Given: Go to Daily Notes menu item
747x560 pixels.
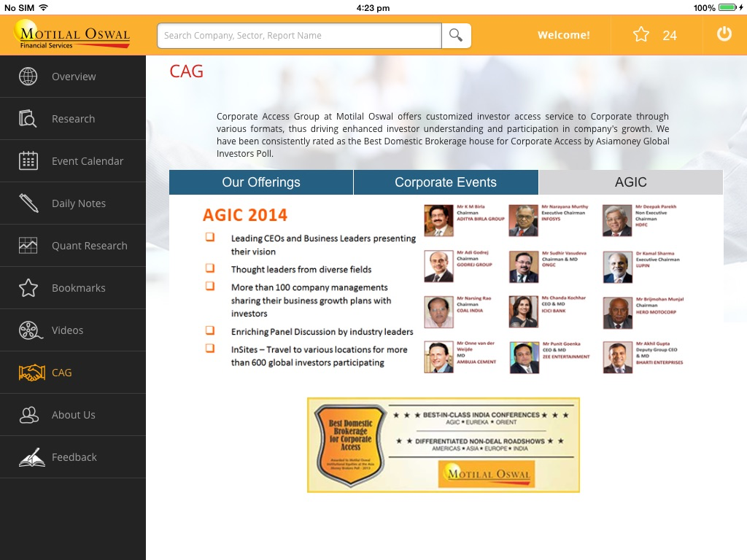Looking at the screenshot, I should pos(73,203).
